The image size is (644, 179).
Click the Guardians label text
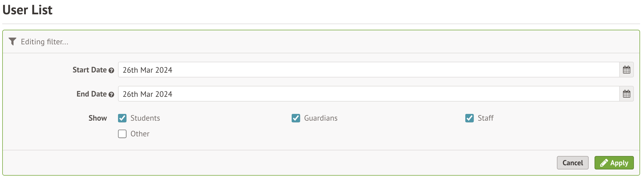(321, 118)
